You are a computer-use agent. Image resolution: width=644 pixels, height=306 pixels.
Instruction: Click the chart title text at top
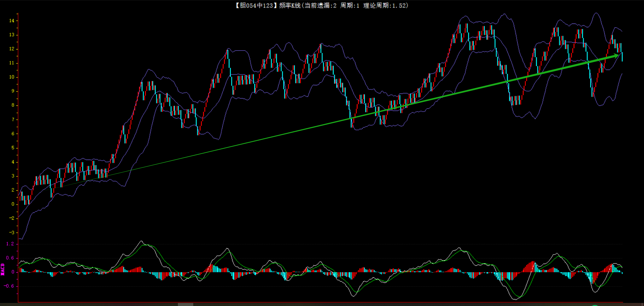pyautogui.click(x=321, y=5)
